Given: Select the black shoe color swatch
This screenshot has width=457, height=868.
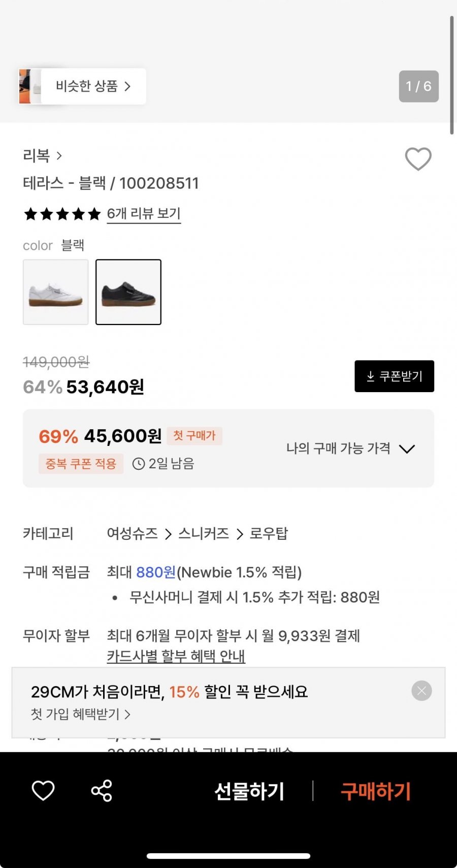Looking at the screenshot, I should (128, 292).
